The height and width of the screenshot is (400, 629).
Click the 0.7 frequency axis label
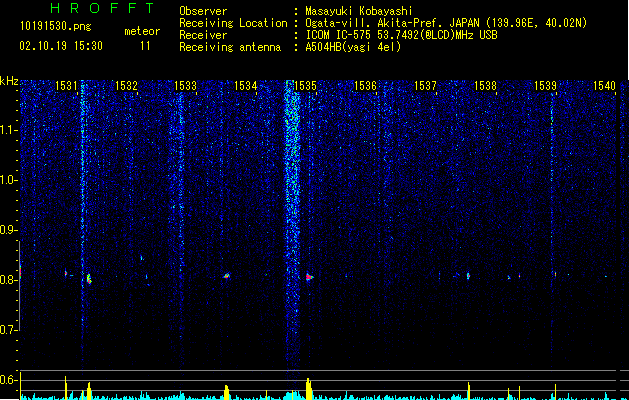pyautogui.click(x=9, y=330)
